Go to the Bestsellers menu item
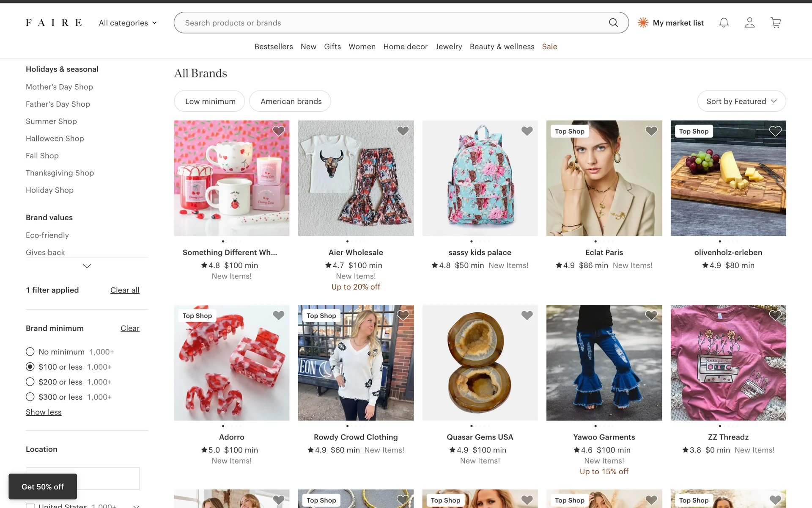 click(x=274, y=47)
